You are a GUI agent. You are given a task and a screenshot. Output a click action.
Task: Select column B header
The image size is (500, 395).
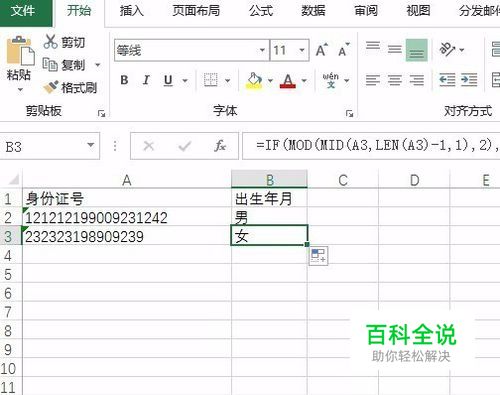coord(269,180)
